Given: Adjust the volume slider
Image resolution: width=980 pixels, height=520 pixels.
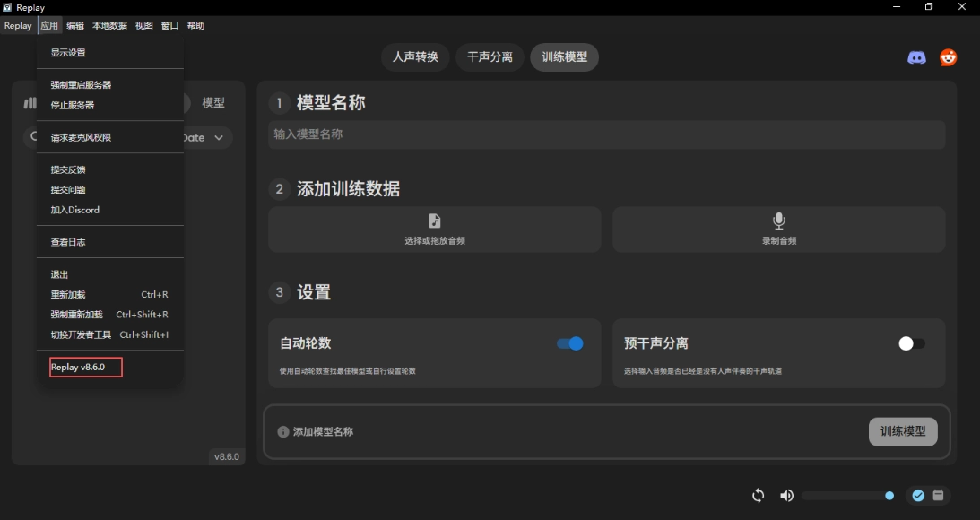Looking at the screenshot, I should 846,496.
